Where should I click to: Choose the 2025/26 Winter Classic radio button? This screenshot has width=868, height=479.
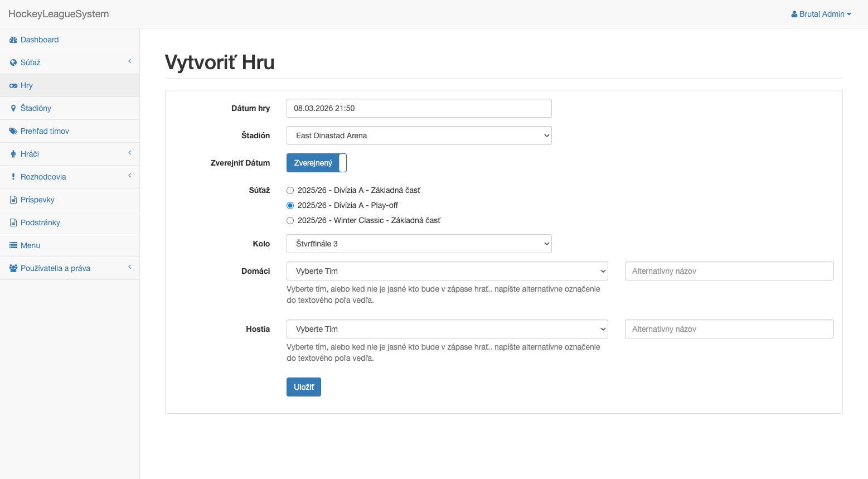(290, 220)
